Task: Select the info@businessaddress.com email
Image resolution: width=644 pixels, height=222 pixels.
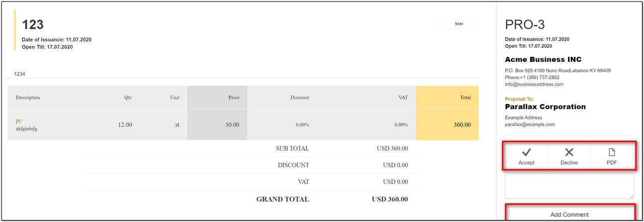Action: pyautogui.click(x=534, y=85)
